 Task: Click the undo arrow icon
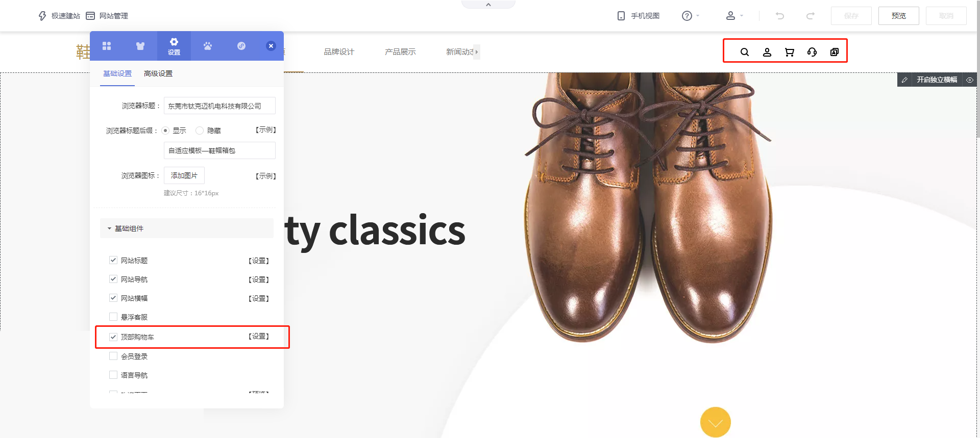(x=780, y=16)
